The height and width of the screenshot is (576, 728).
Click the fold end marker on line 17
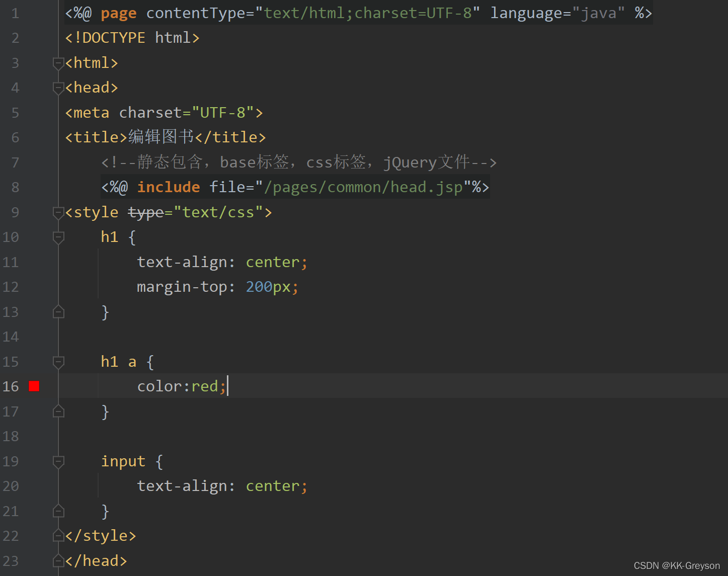point(58,412)
